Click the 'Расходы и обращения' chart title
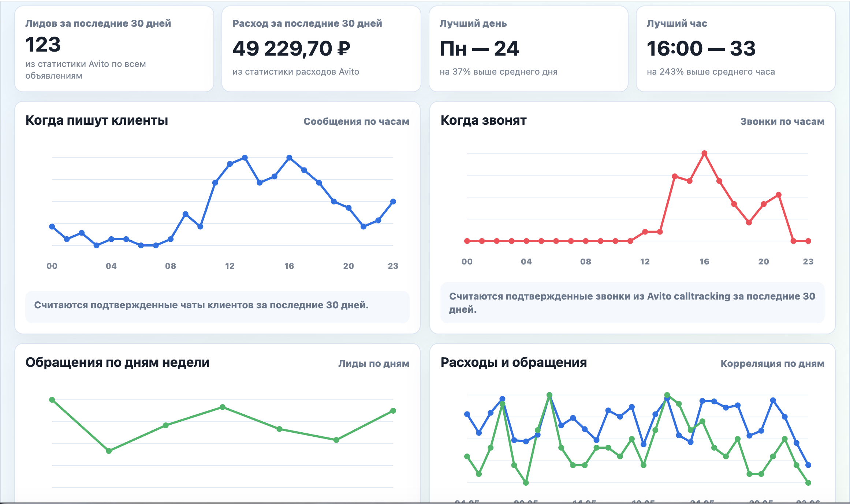850x504 pixels. coord(514,362)
